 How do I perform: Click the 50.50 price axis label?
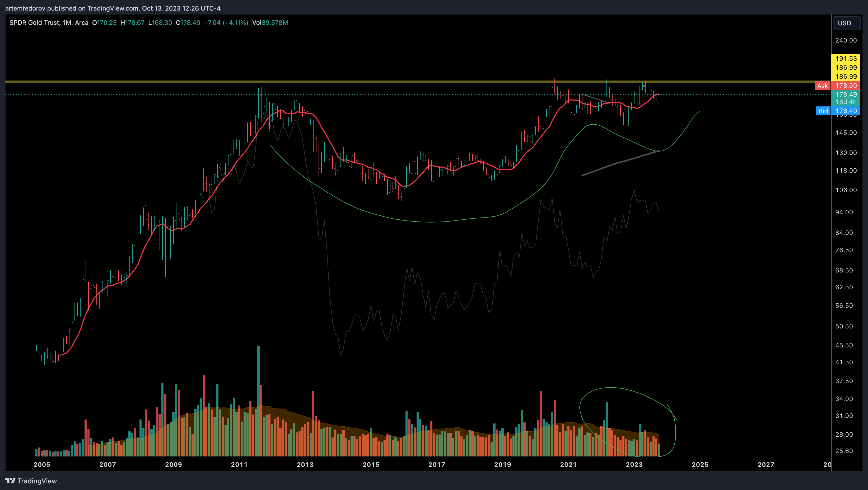coord(844,326)
